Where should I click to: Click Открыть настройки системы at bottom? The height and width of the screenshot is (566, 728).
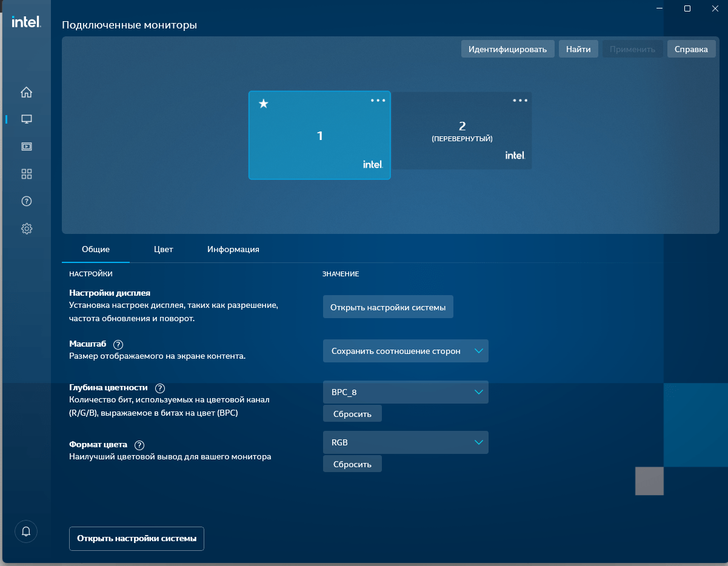point(136,538)
